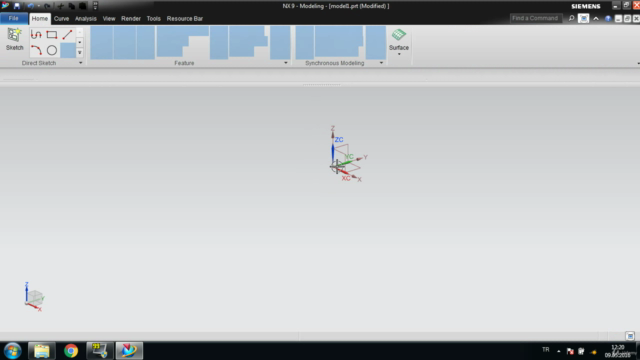Click the Paste icon in quick access toolbar

click(x=82, y=6)
